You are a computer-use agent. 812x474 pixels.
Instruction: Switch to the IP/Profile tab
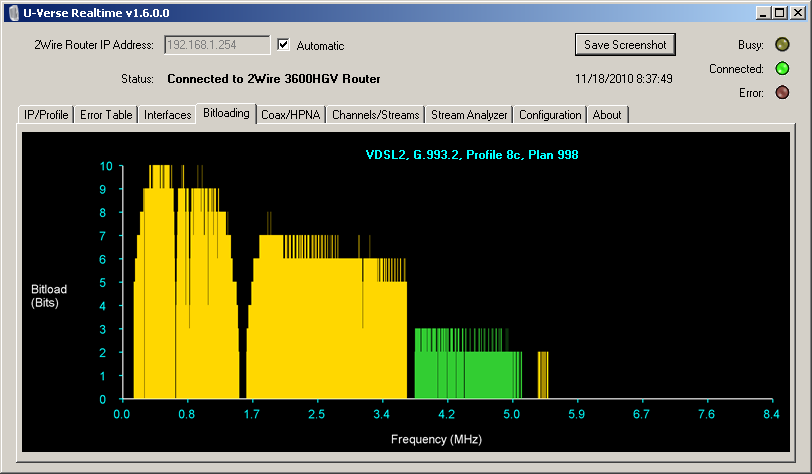pos(46,115)
